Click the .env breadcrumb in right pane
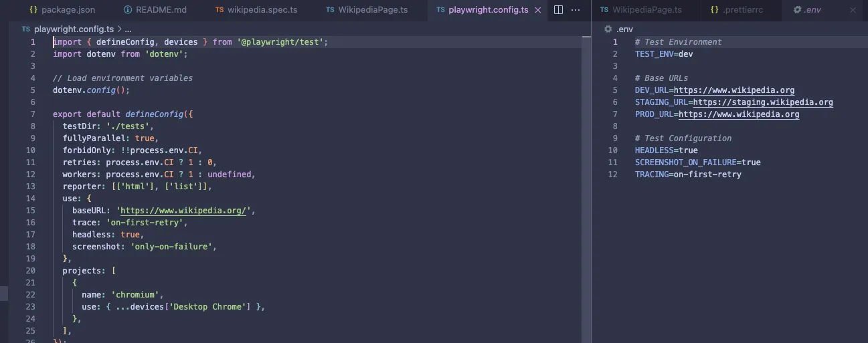Viewport: 868px width, 343px height. click(x=624, y=29)
